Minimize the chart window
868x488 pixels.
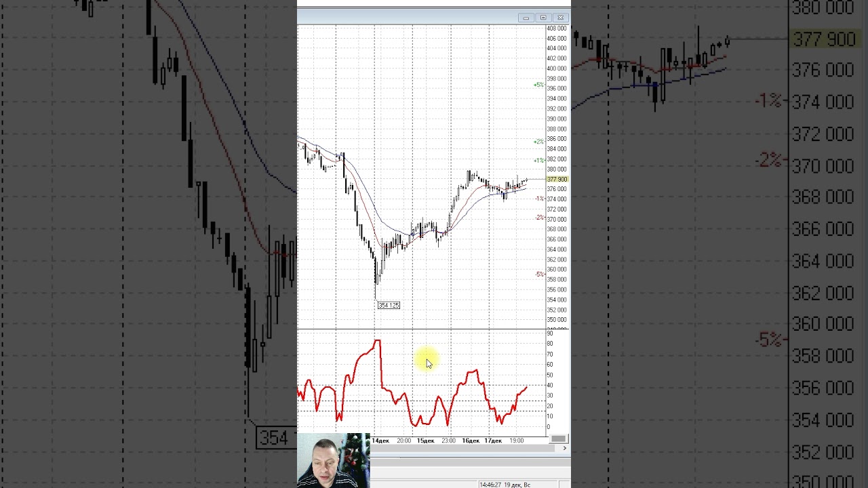click(526, 18)
